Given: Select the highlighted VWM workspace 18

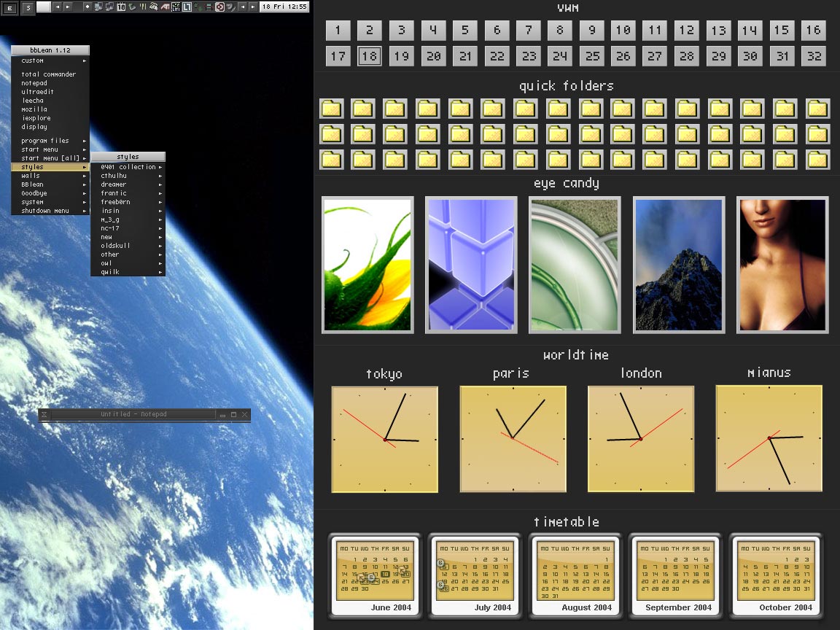Looking at the screenshot, I should [370, 56].
